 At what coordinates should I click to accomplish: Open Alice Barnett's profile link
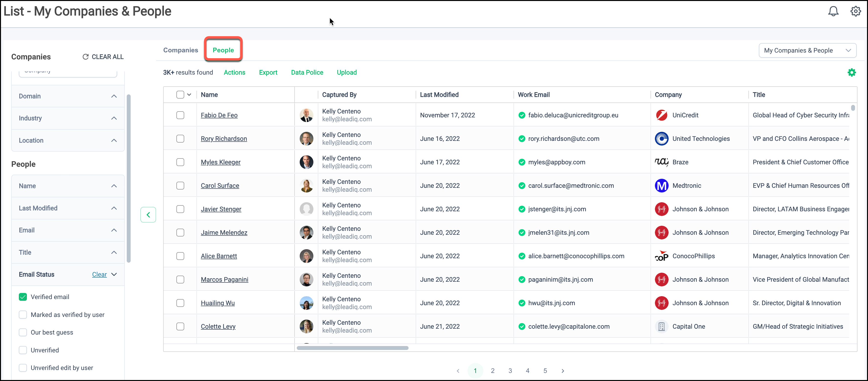tap(219, 256)
